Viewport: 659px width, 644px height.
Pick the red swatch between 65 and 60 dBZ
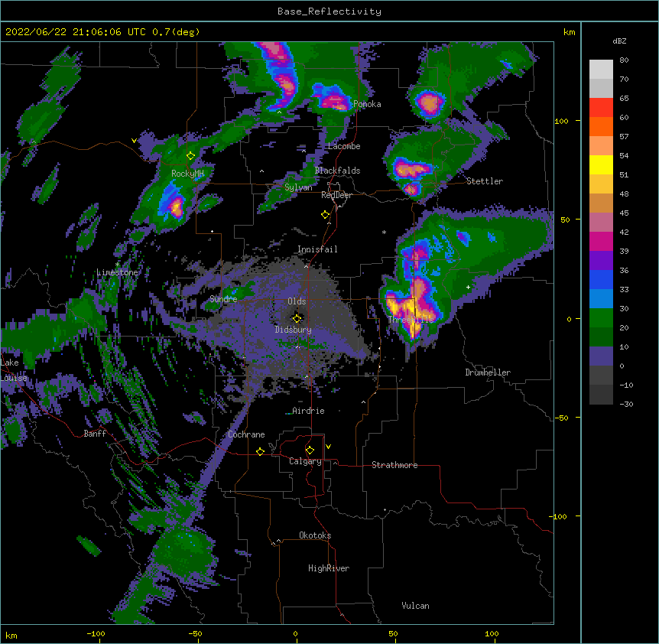601,107
